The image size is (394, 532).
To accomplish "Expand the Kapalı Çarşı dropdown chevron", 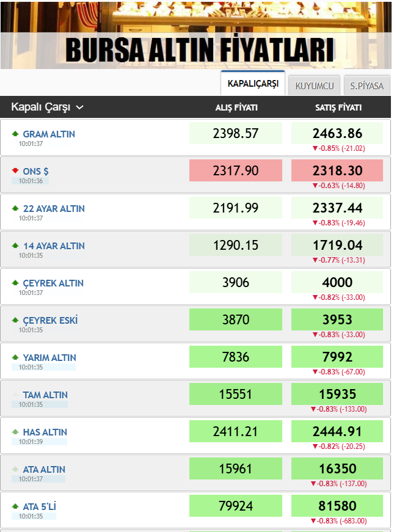I will [79, 107].
